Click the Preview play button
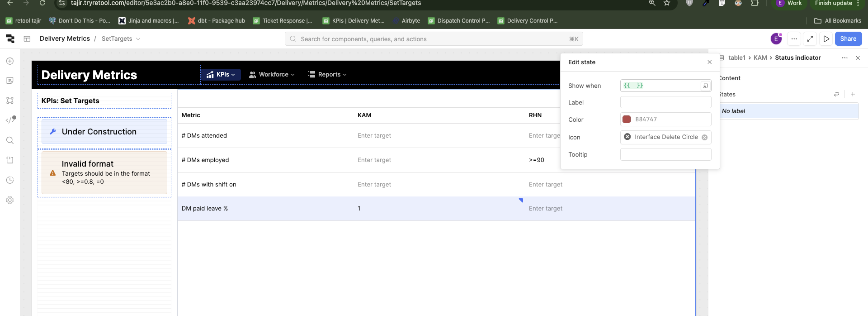Screen dimensions: 868x316 826,39
